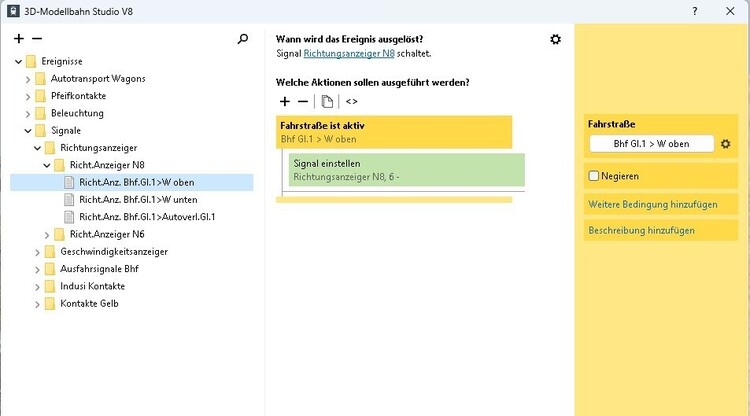Select the Ausfahrsignale Bhf folder label
The height and width of the screenshot is (416, 750).
[x=99, y=269]
